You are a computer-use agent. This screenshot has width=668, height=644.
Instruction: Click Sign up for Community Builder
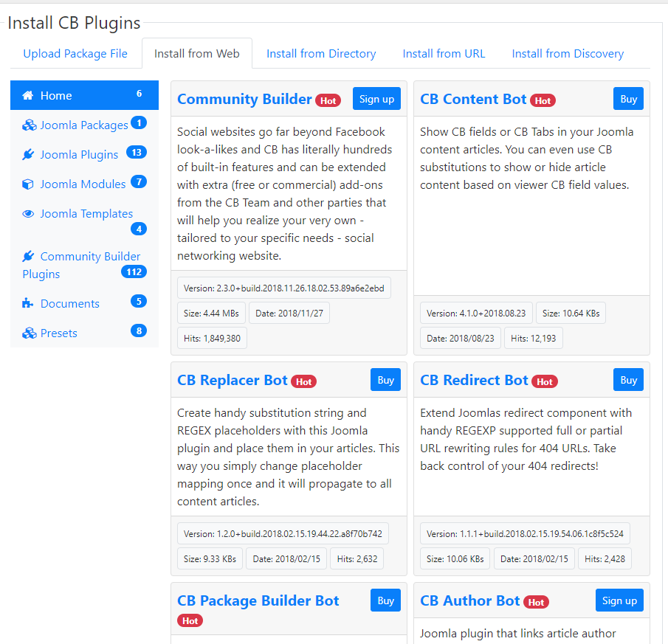click(x=376, y=99)
